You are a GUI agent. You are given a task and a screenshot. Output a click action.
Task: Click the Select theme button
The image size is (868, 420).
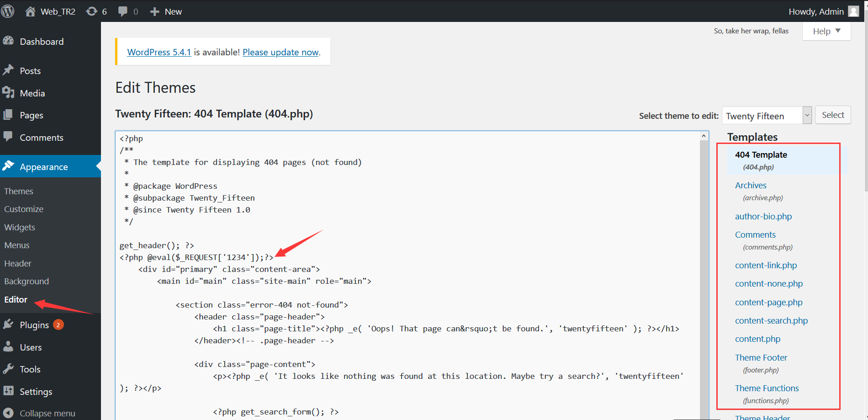click(x=833, y=115)
